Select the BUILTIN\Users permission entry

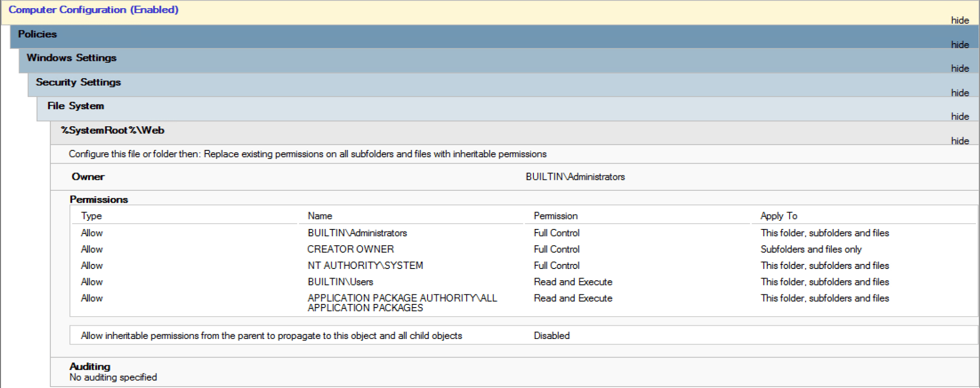pyautogui.click(x=340, y=282)
